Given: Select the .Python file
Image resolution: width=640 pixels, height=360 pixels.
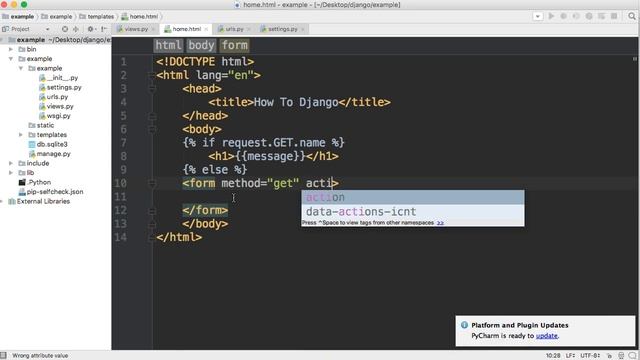Looking at the screenshot, I should [35, 182].
